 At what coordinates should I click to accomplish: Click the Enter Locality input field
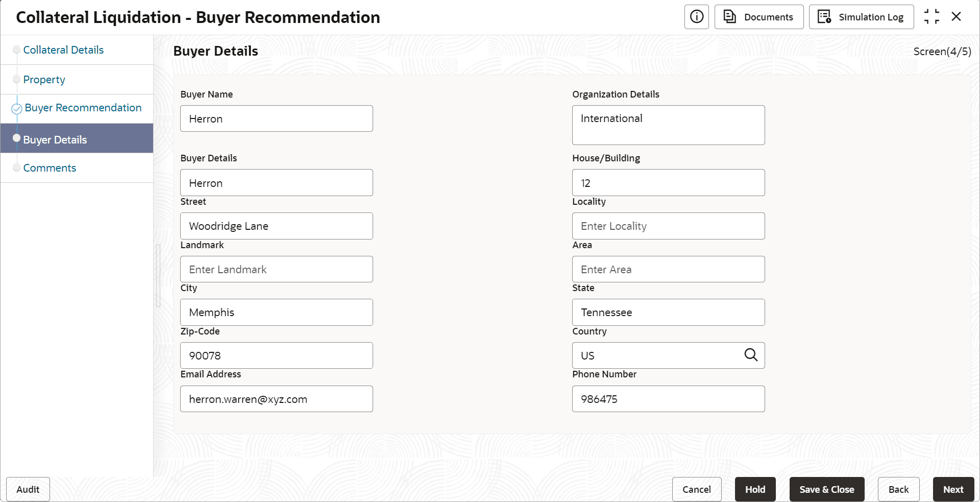(668, 226)
